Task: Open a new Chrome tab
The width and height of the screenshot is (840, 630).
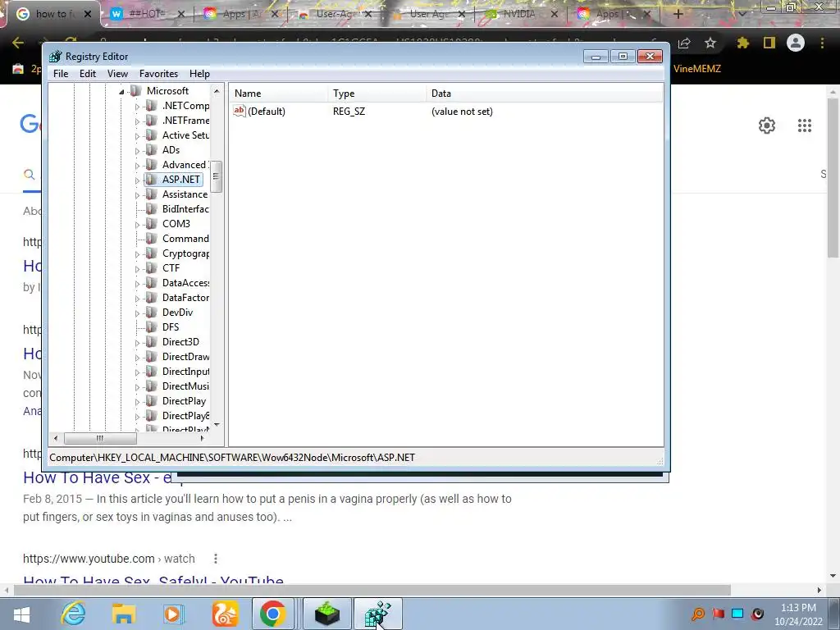Action: click(x=678, y=14)
